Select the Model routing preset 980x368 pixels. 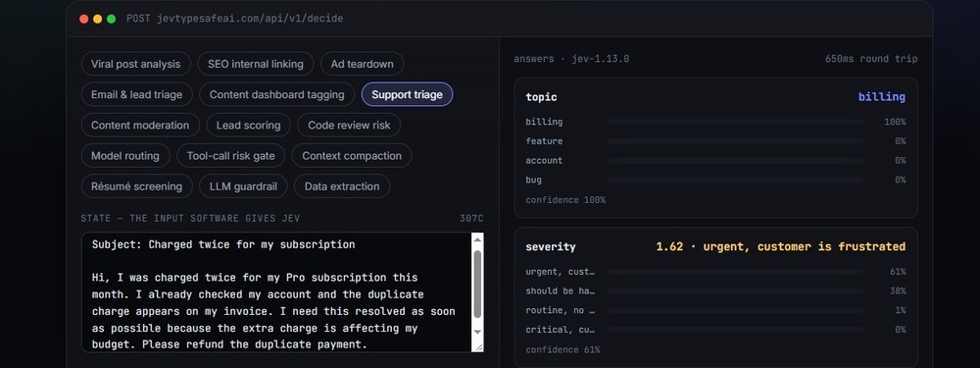(125, 156)
